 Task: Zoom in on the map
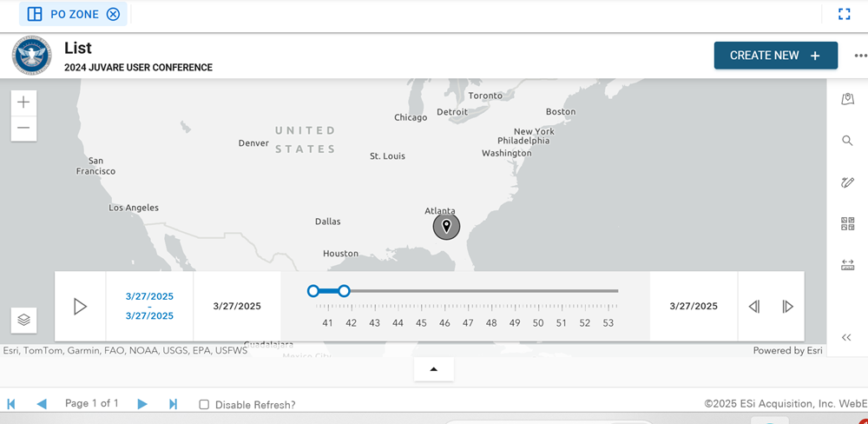(x=23, y=102)
